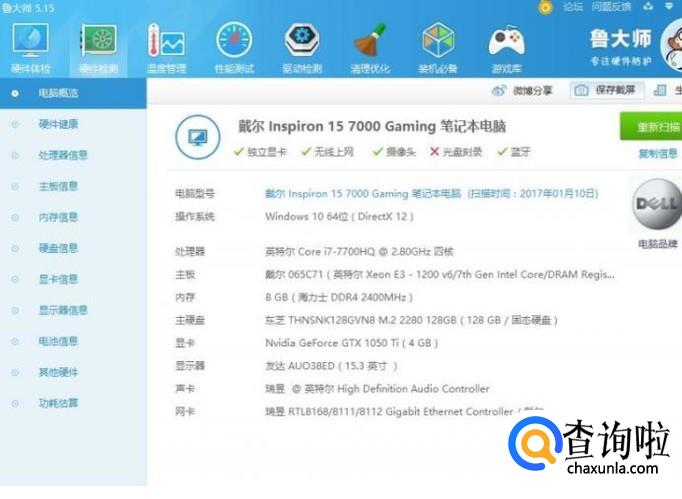Select the 硬件检测 hardware detection icon

coord(98,43)
